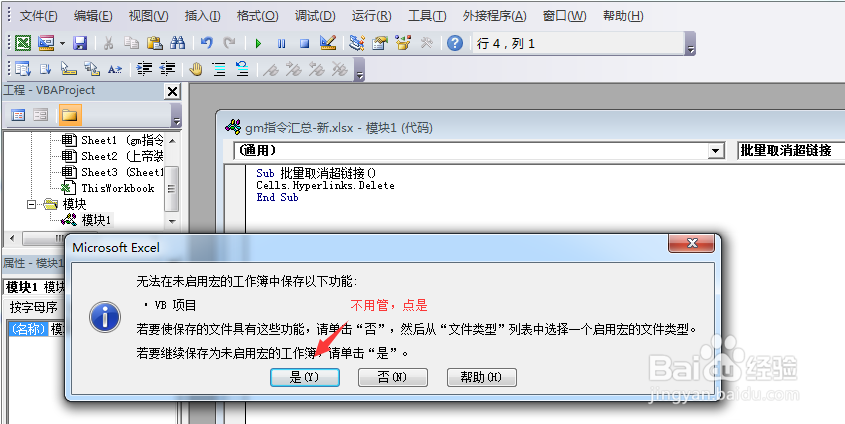The height and width of the screenshot is (424, 845).
Task: Click the Paste clipboard icon
Action: coord(155,43)
